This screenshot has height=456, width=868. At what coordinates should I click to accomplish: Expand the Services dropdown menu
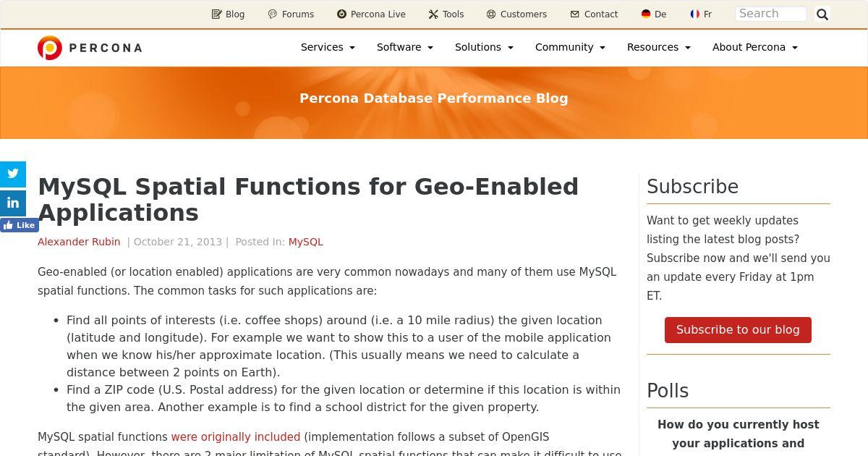pyautogui.click(x=328, y=47)
